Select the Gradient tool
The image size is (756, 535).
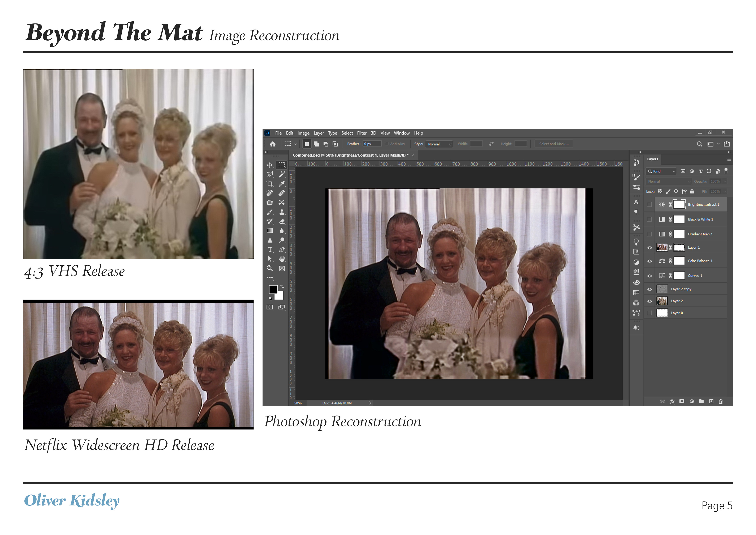pos(270,231)
